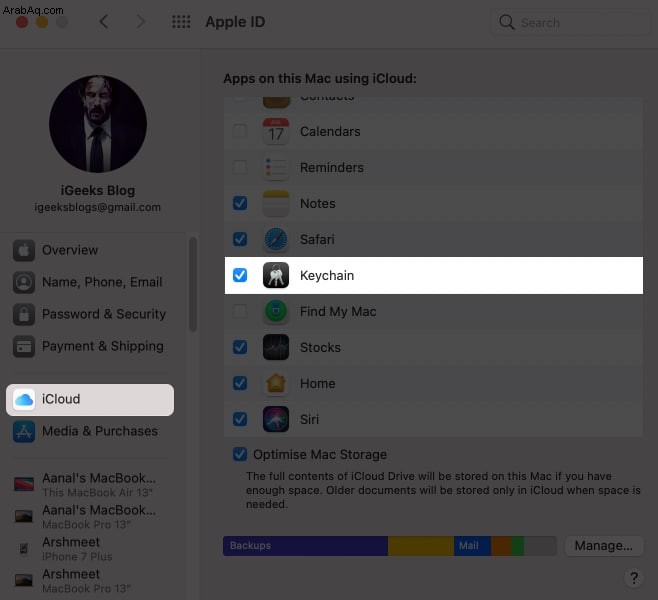Click the Stocks app icon
Image resolution: width=658 pixels, height=600 pixels.
pyautogui.click(x=276, y=347)
